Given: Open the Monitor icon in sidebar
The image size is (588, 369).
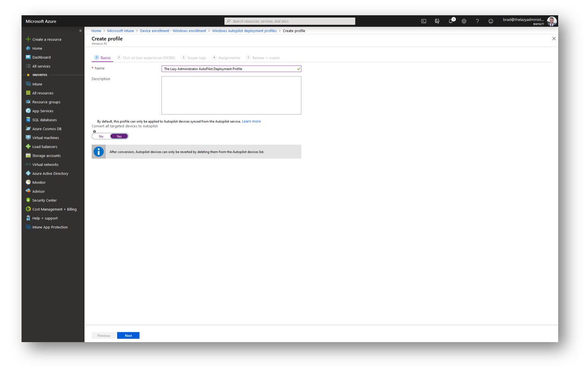Looking at the screenshot, I should (x=28, y=182).
